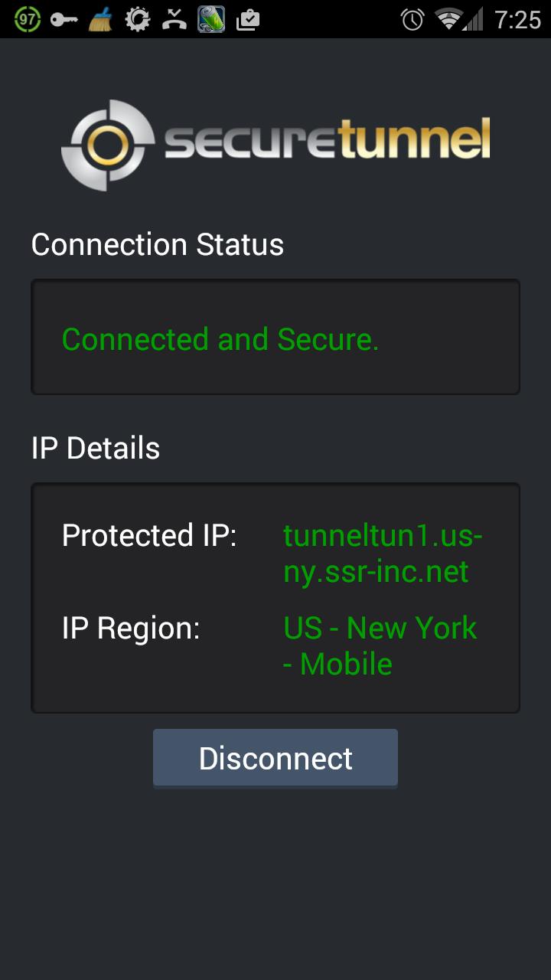Screen dimensions: 551x980
Task: Tap the green battery app notification icon
Action: [x=210, y=19]
